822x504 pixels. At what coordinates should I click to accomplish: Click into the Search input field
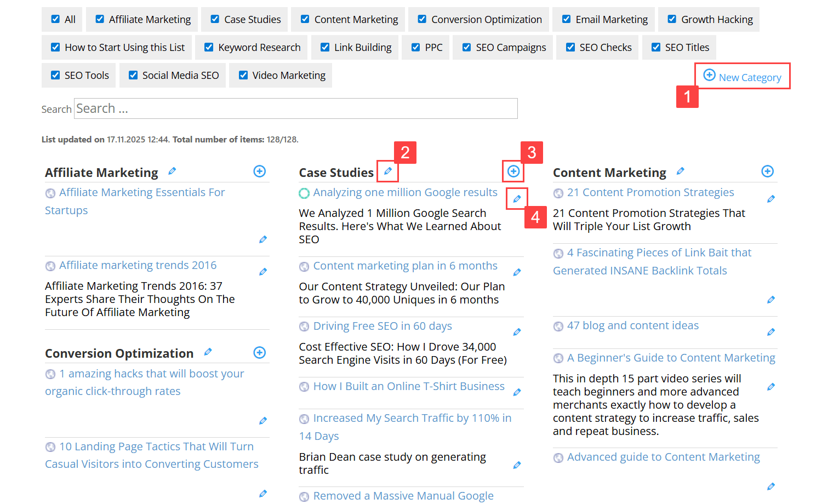pos(296,108)
